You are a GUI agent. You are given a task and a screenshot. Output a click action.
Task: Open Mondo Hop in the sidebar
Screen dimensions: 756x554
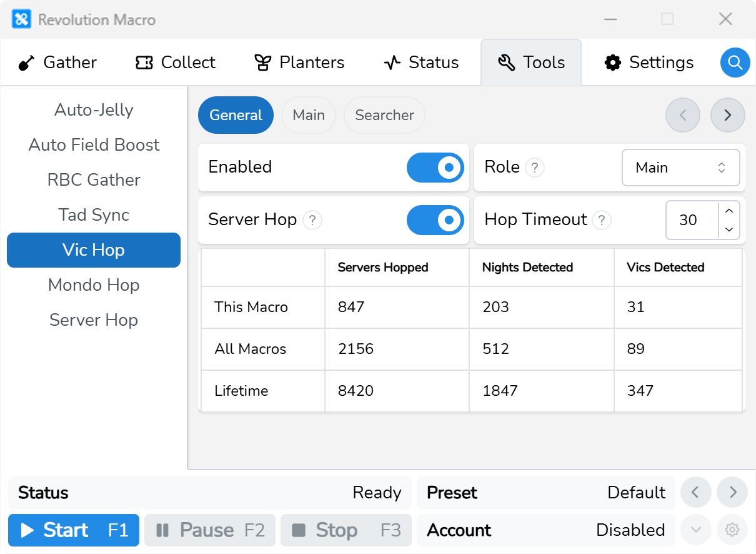tap(94, 285)
